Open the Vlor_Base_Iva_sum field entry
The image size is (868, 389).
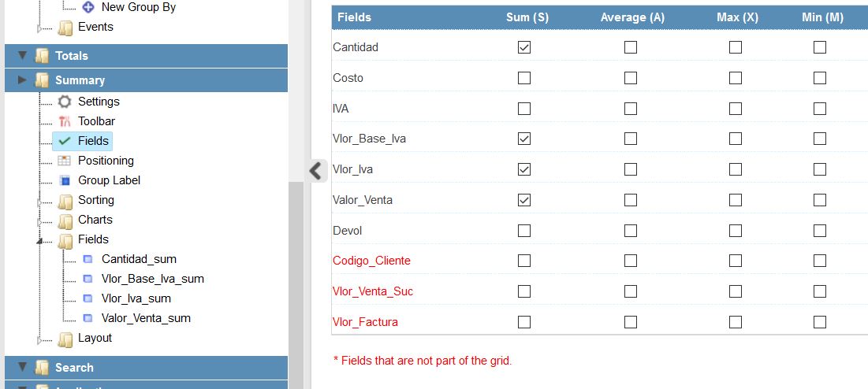[152, 279]
